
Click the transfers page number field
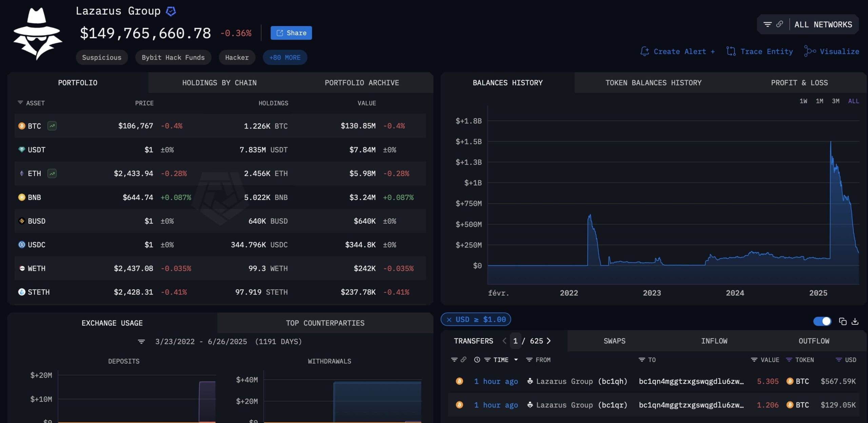[515, 341]
